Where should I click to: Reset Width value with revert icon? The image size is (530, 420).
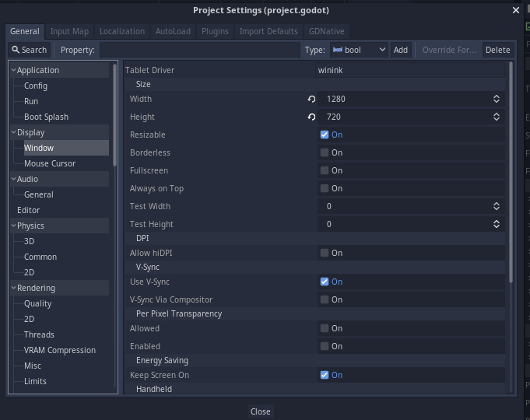(x=311, y=100)
